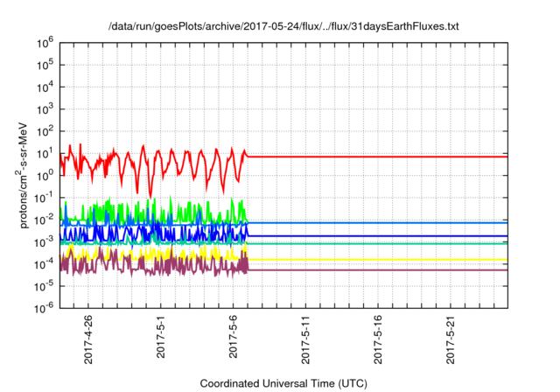The height and width of the screenshot is (392, 560).
Task: Click the 2017-5-11 date label
Action: (305, 339)
